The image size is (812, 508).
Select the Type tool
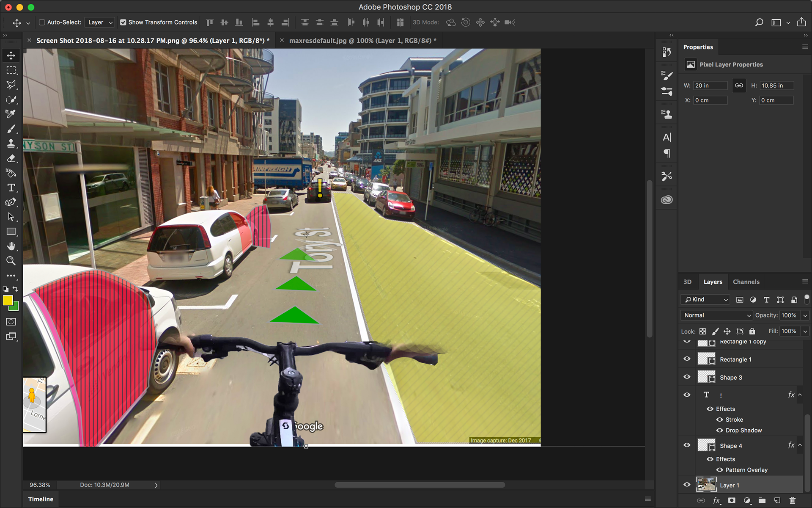[x=11, y=188]
